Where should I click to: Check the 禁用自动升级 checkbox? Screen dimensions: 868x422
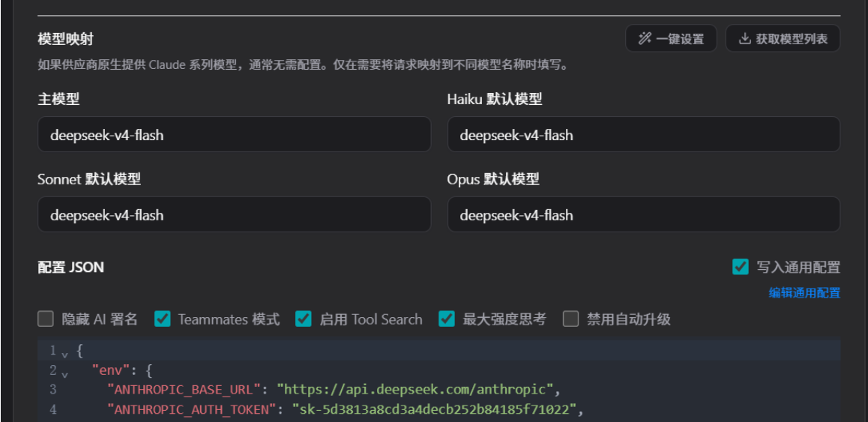(x=570, y=319)
